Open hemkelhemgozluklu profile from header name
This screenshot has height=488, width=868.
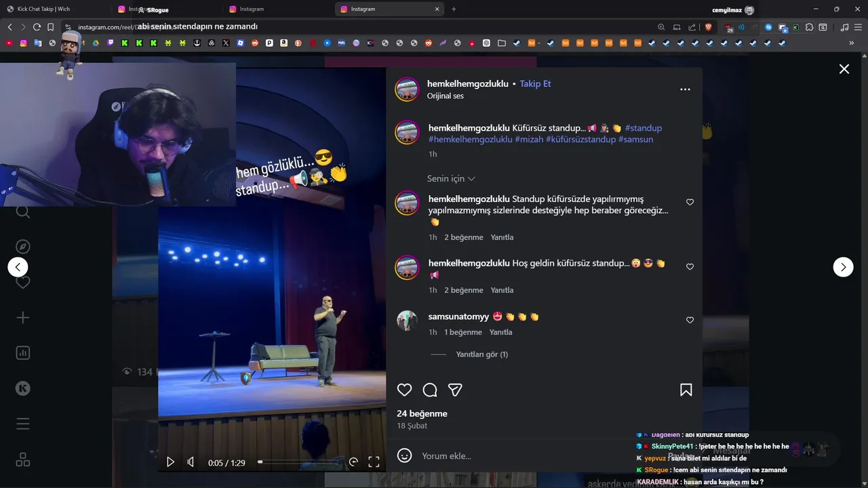[468, 84]
